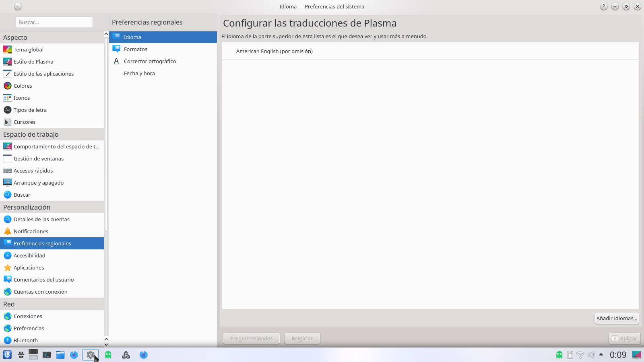This screenshot has height=362, width=644.
Task: Open Detalles de las cuentas
Action: (52, 219)
